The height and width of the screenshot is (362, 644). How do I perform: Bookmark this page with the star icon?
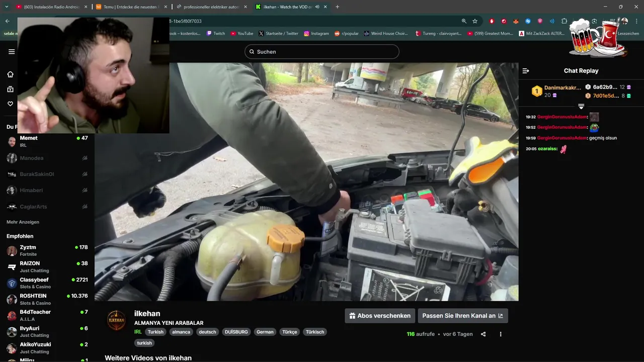(475, 21)
